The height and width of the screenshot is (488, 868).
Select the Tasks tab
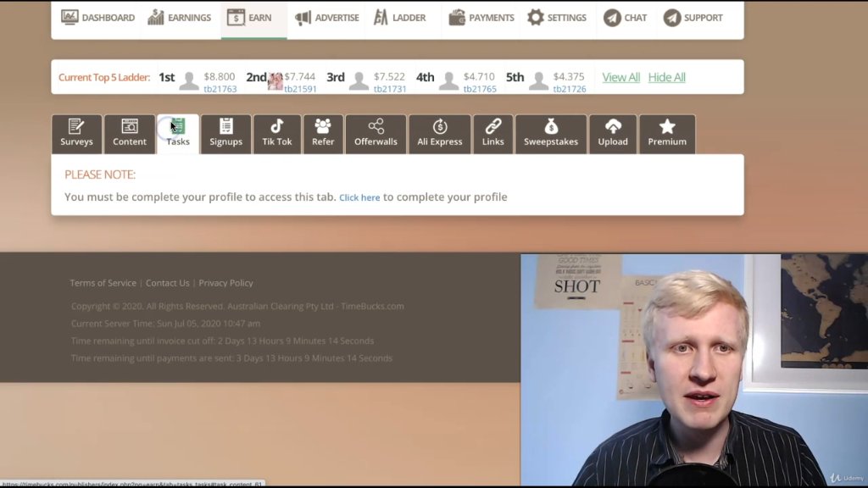point(178,133)
